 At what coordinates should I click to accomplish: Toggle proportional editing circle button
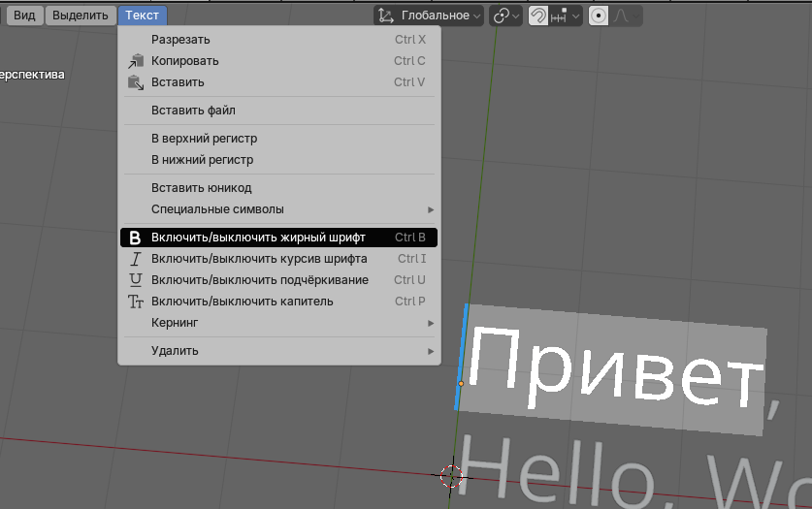click(x=599, y=16)
